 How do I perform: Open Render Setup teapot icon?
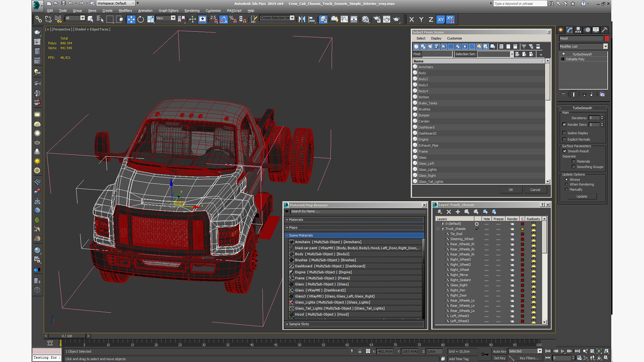pos(377,19)
